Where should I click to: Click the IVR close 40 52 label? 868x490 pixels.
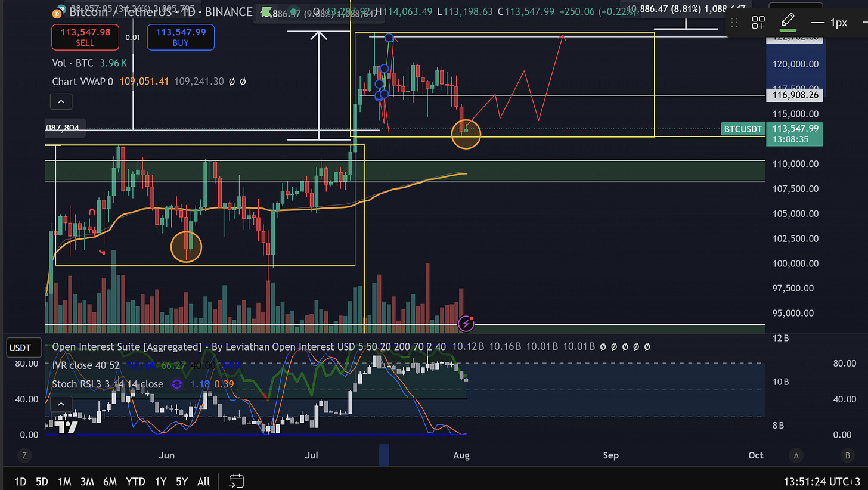85,365
